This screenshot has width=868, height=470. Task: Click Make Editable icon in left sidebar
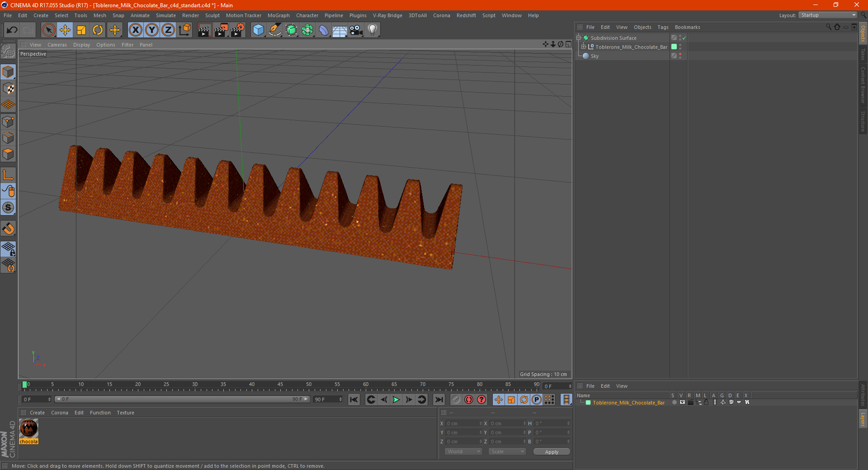tap(8, 51)
